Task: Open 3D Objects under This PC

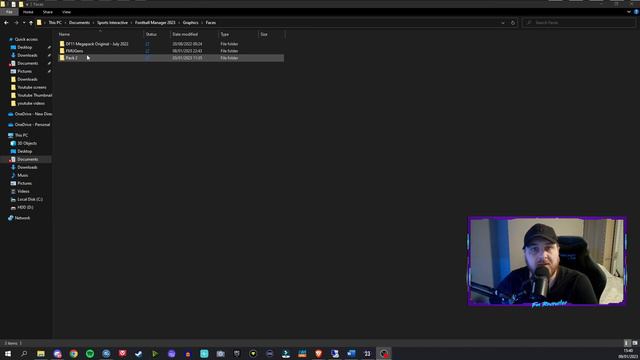Action: [x=27, y=143]
